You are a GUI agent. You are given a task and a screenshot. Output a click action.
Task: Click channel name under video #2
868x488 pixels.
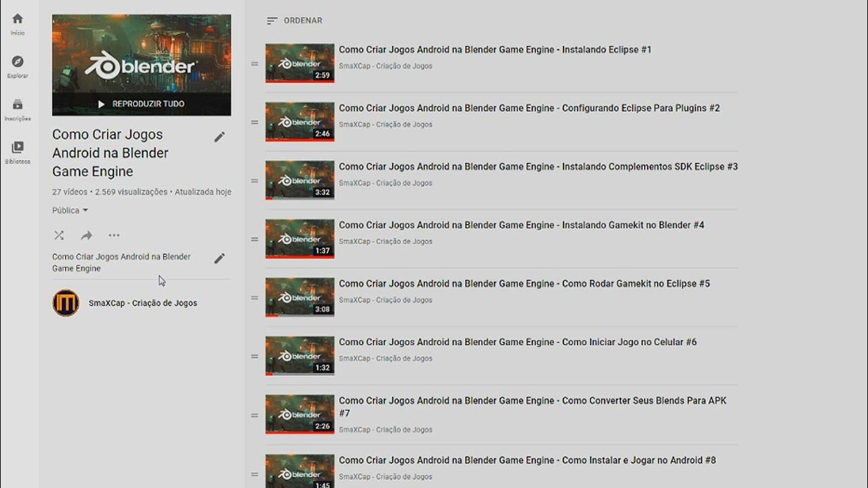pos(385,124)
